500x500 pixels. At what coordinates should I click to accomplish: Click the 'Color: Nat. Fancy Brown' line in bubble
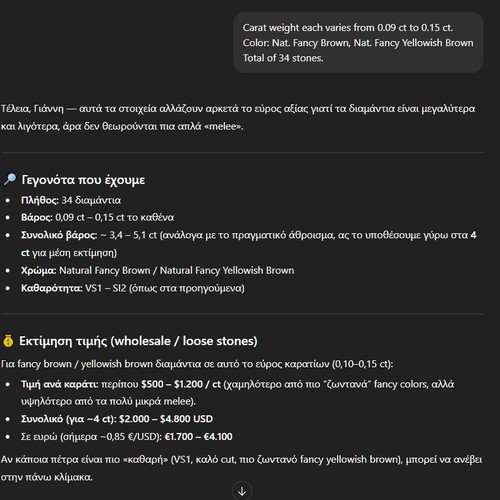tap(358, 43)
